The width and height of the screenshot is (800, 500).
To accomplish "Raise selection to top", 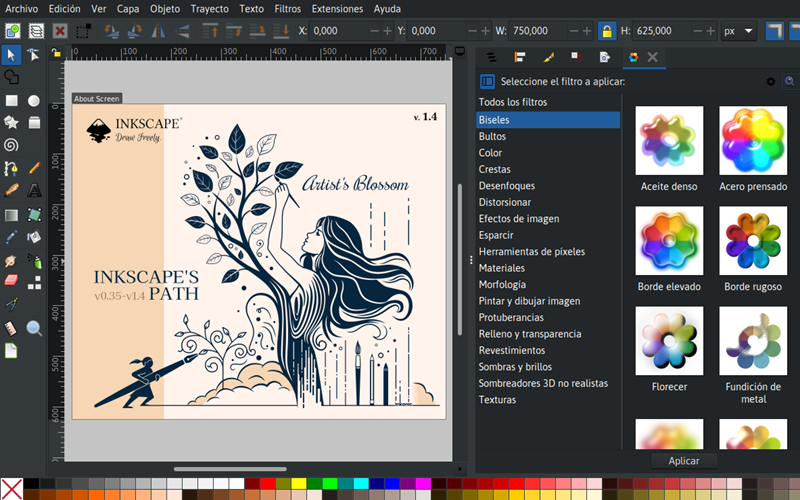I will pos(210,31).
